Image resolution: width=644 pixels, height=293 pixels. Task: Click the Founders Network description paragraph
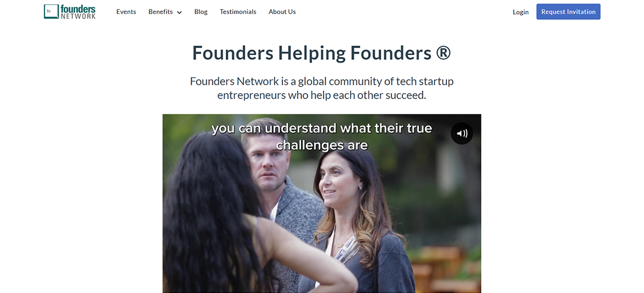pos(321,88)
